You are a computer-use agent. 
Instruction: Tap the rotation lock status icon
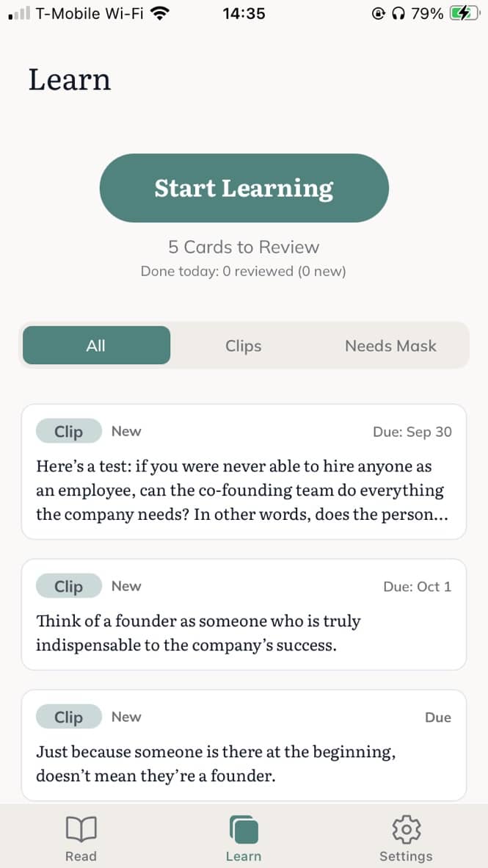379,13
